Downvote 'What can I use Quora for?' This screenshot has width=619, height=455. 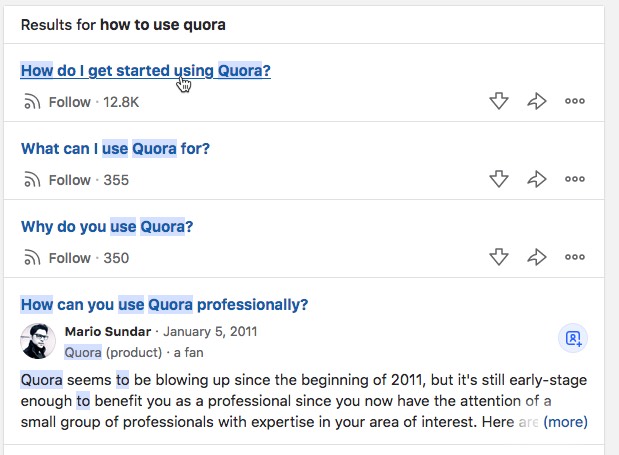tap(499, 179)
